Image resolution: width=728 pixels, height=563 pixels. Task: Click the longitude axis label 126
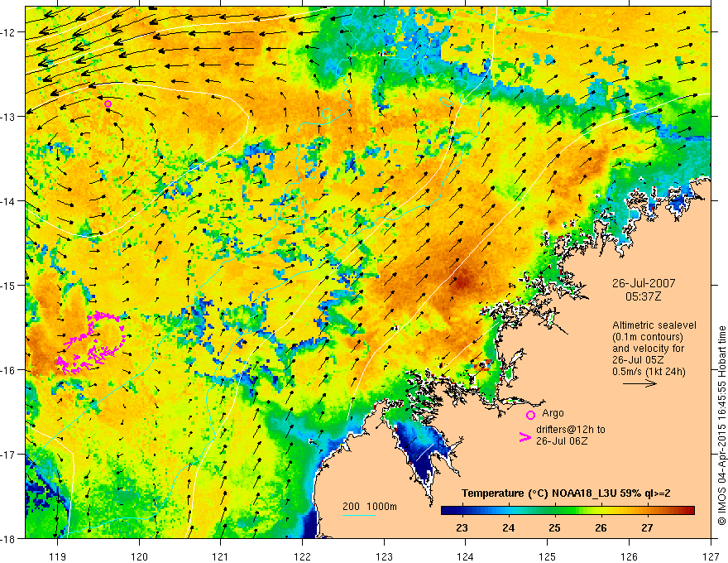(x=629, y=556)
